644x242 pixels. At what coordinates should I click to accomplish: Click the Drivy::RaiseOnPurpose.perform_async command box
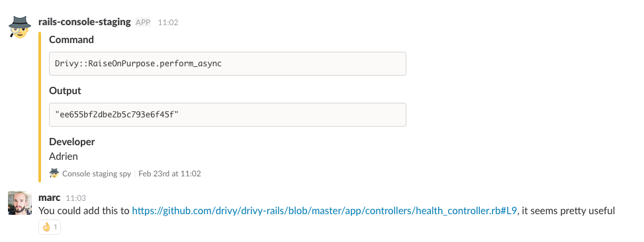228,64
